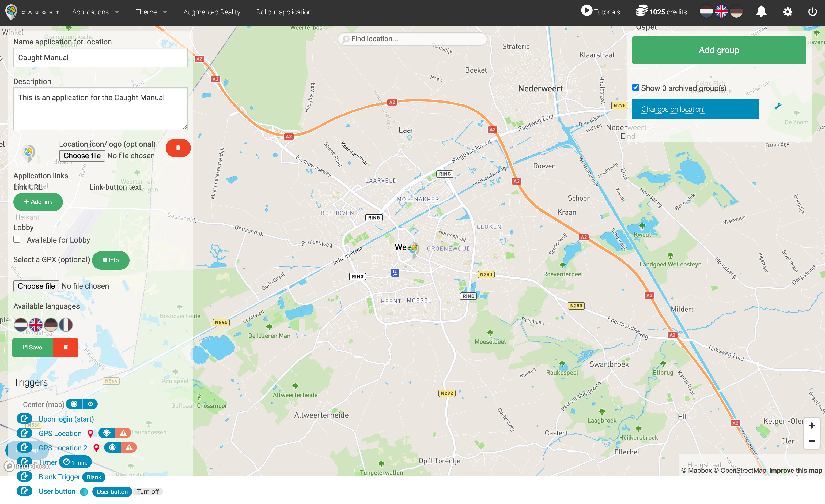Enable Available for Lobby checkbox
Viewport: 825px width, 504px height.
click(17, 239)
